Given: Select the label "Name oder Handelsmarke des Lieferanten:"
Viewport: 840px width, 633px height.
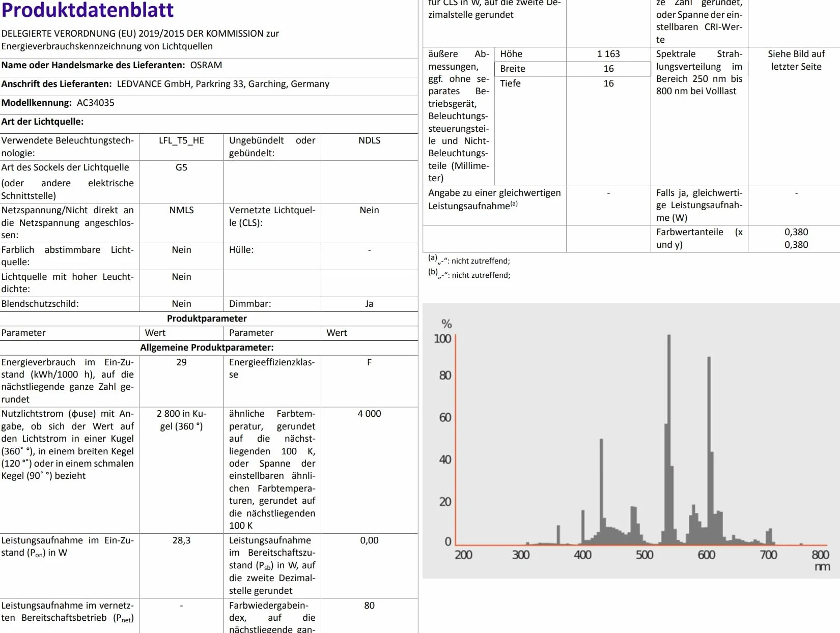Looking at the screenshot, I should (93, 65).
